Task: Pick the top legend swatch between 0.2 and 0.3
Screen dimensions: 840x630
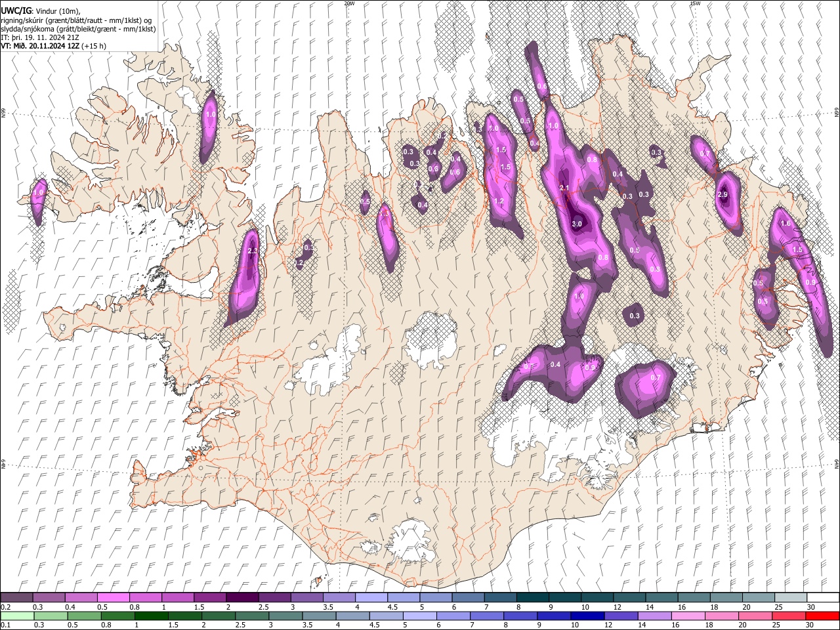Action: point(16,597)
